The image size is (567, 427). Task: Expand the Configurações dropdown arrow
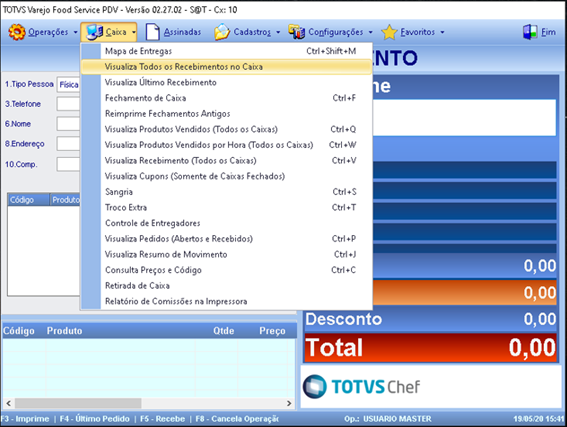[x=371, y=32]
